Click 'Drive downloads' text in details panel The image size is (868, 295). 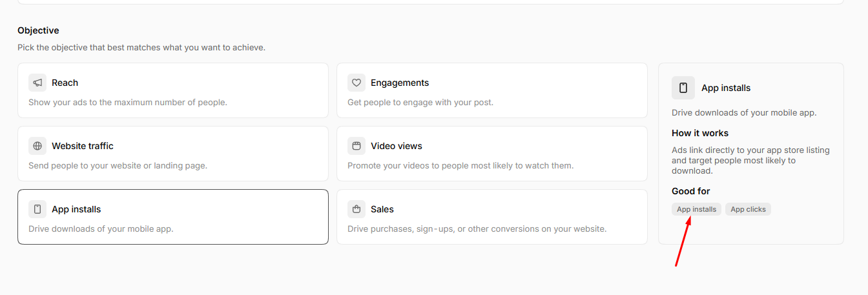pos(745,112)
